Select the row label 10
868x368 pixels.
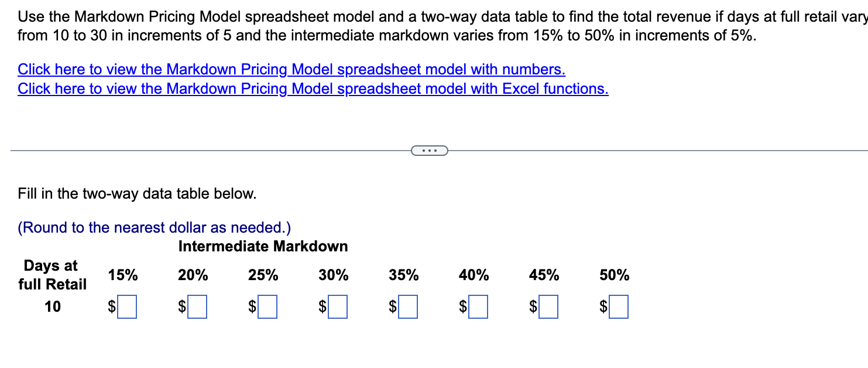coord(53,306)
